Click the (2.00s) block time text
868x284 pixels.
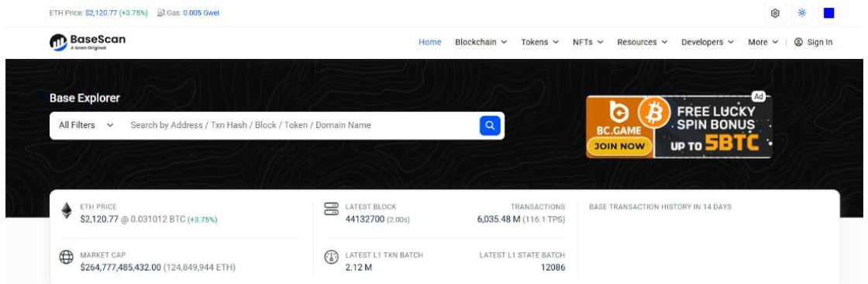398,220
